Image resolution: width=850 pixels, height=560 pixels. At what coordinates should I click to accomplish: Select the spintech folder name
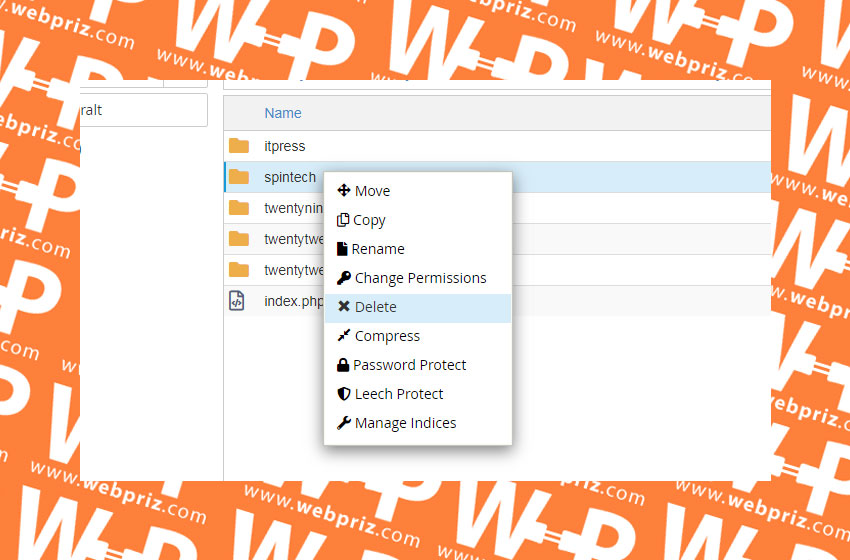click(290, 177)
